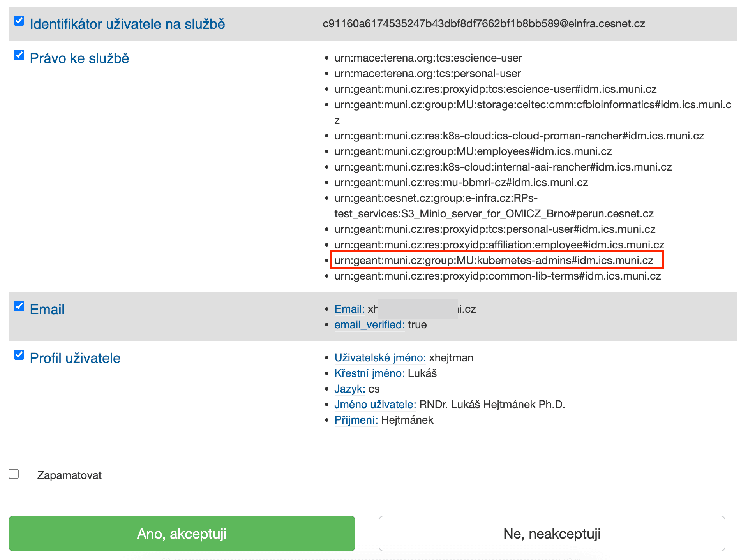Enable the Zapamatovat checkbox

(14, 474)
